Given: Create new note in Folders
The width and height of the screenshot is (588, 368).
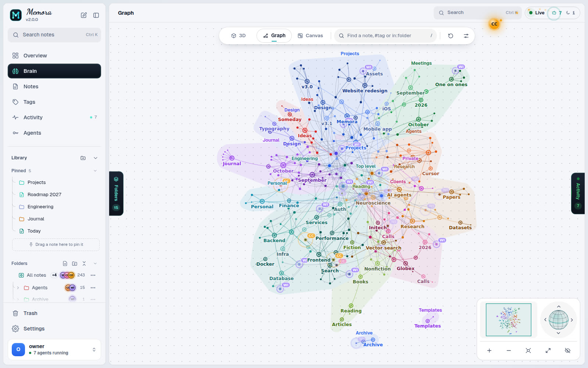Looking at the screenshot, I should pyautogui.click(x=65, y=263).
